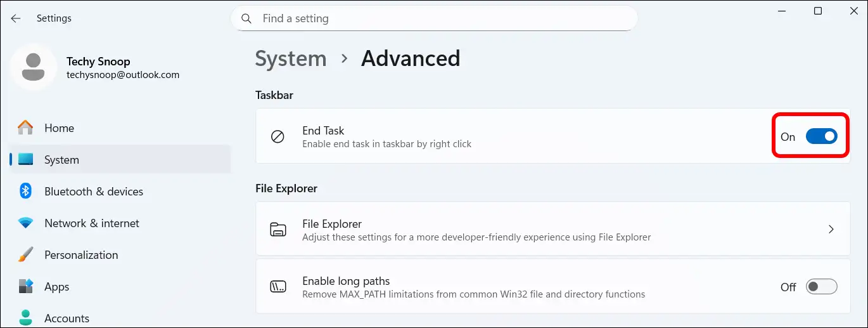Click the End Task label
This screenshot has width=868, height=328.
click(x=323, y=131)
